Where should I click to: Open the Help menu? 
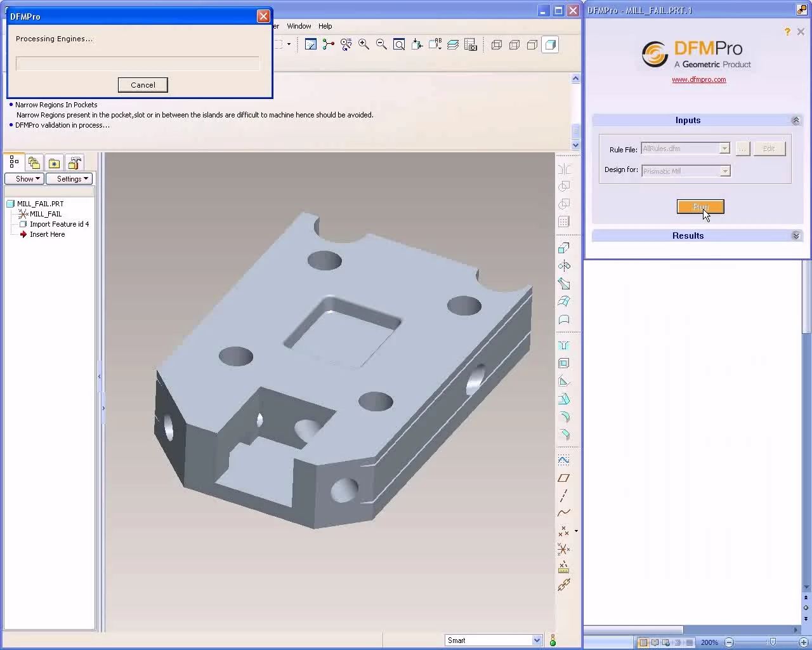(325, 26)
